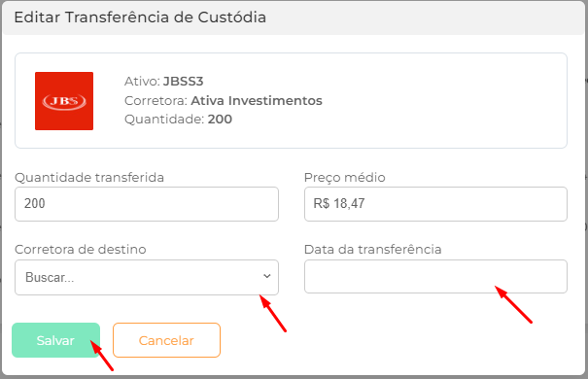Select the Preço médio field showing R$ 18,47
588x379 pixels.
tap(435, 204)
